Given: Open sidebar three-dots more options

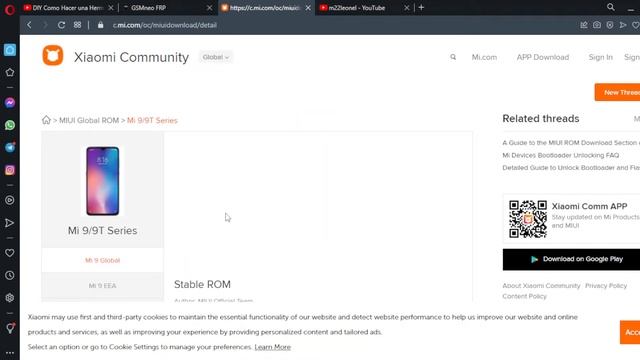Looking at the screenshot, I should click(10, 353).
